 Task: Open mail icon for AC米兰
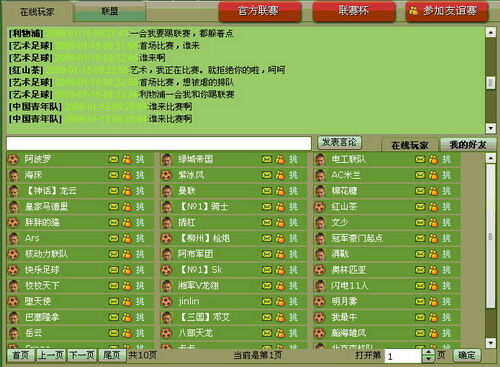(x=420, y=175)
